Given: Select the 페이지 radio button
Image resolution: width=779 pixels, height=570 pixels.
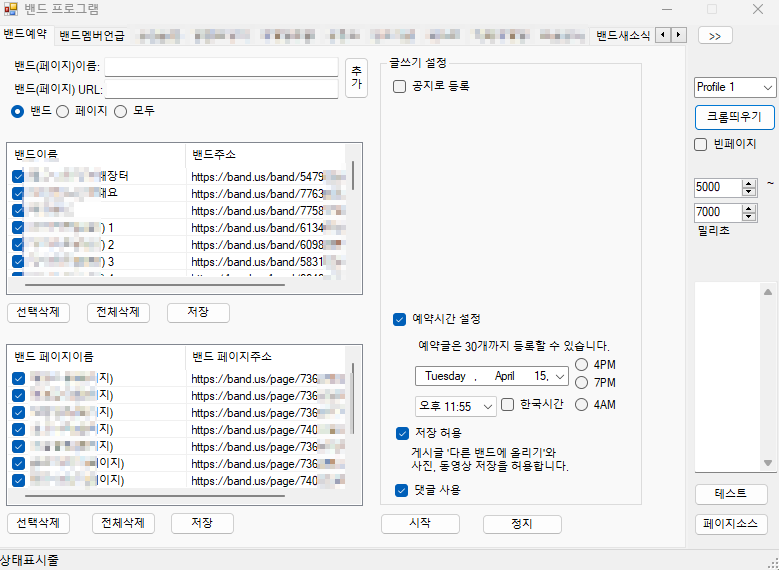Looking at the screenshot, I should [63, 111].
